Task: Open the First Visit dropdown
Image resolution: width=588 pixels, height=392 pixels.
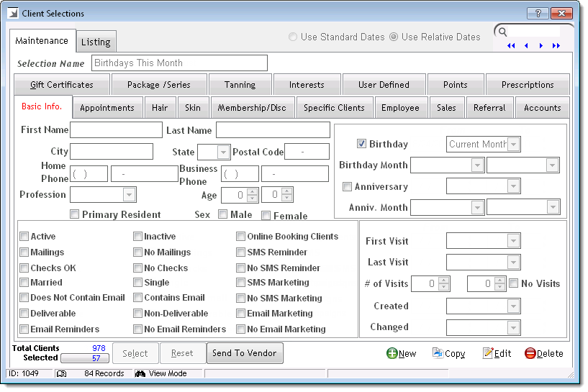Action: (x=513, y=242)
